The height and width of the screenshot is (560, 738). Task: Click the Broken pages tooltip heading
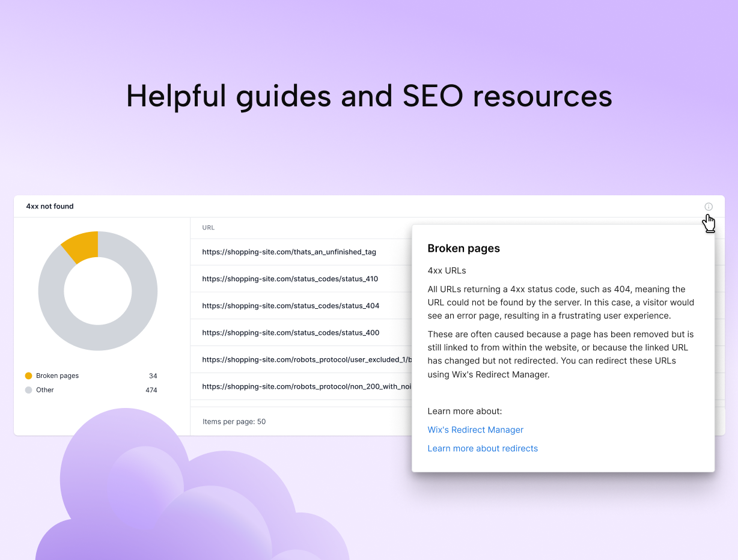463,248
